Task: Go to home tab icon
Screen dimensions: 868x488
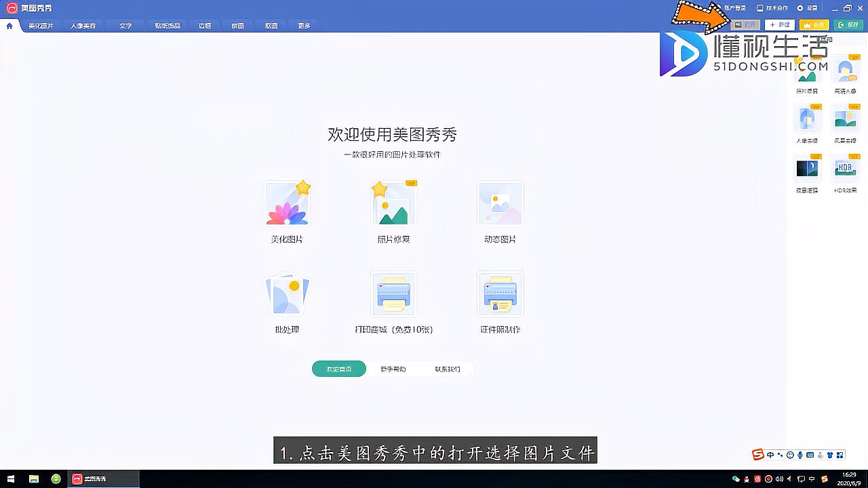Action: click(9, 26)
